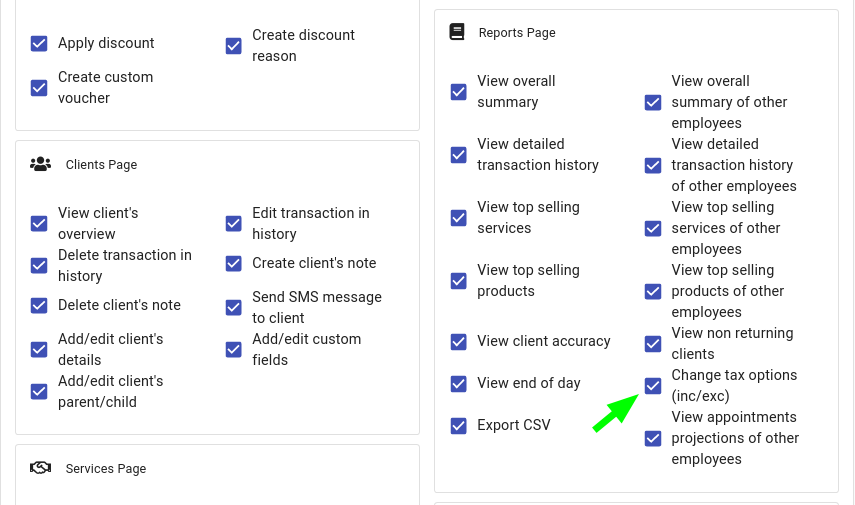
Task: Disable the Export CSV permission
Action: [x=459, y=425]
